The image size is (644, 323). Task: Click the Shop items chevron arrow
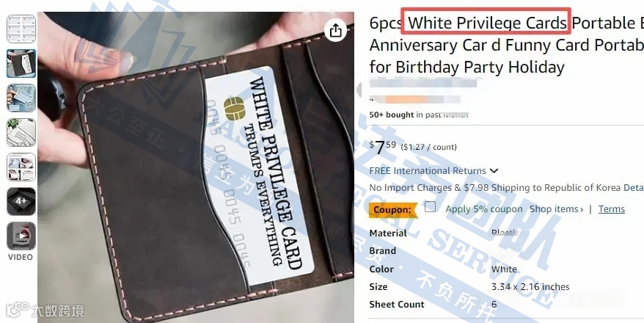coord(581,209)
